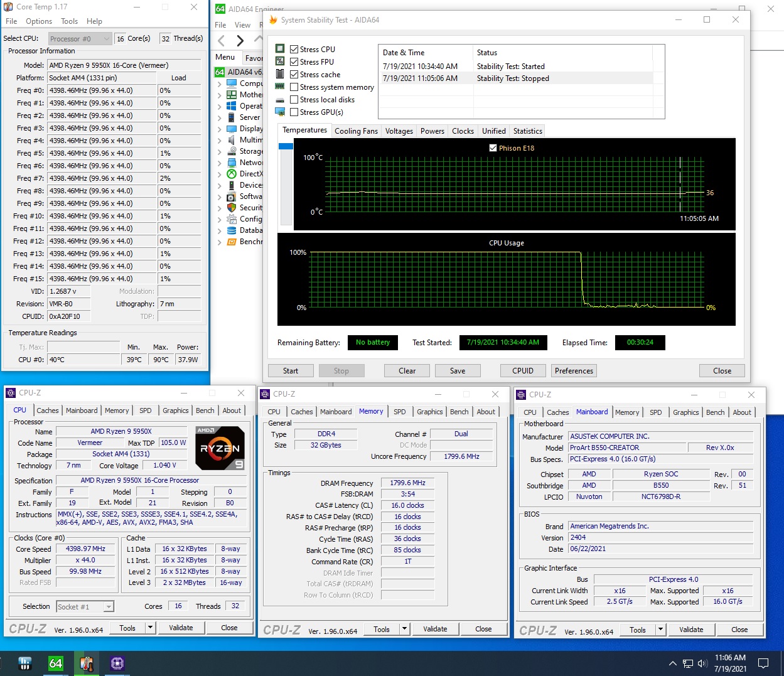Open Tools dropdown arrow in CPU-Z Mainboard window
784x676 pixels.
pos(660,630)
